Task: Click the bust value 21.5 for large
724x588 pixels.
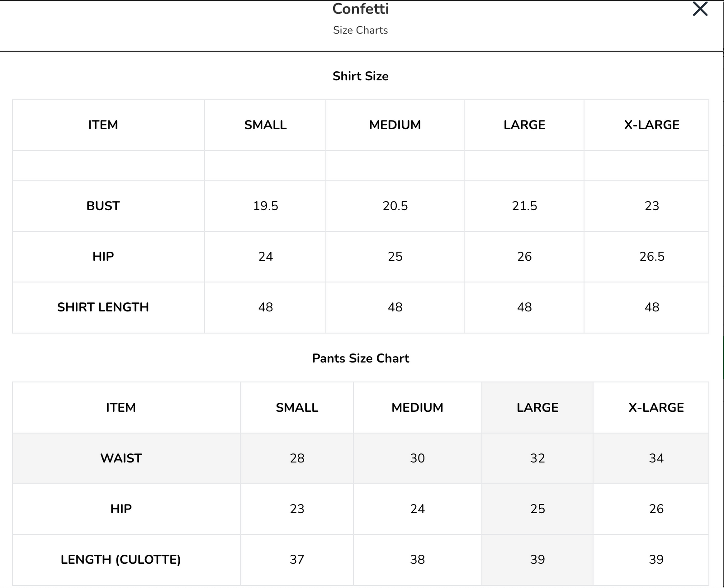Action: [x=525, y=206]
